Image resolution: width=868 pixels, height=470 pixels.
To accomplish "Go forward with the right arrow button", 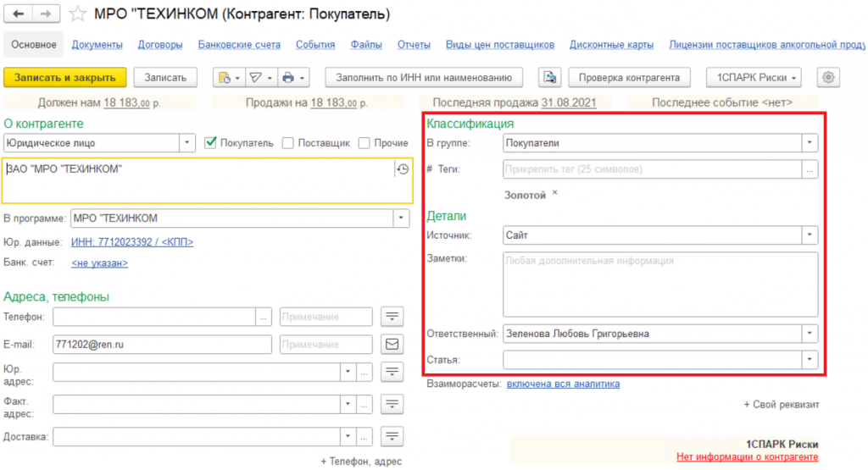I will pos(46,14).
